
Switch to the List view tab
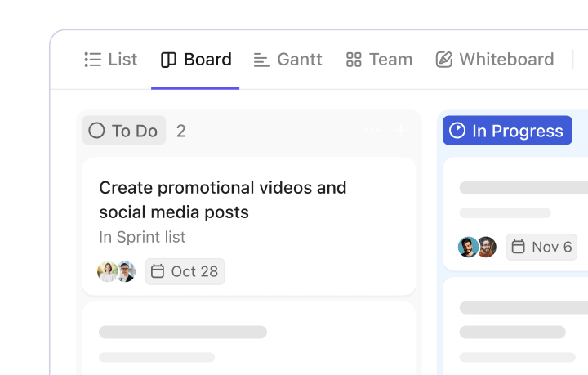(111, 60)
